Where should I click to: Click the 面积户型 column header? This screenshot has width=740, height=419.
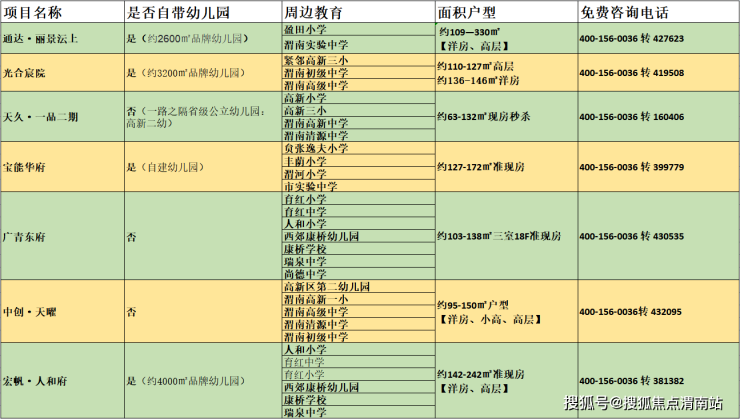click(507, 12)
